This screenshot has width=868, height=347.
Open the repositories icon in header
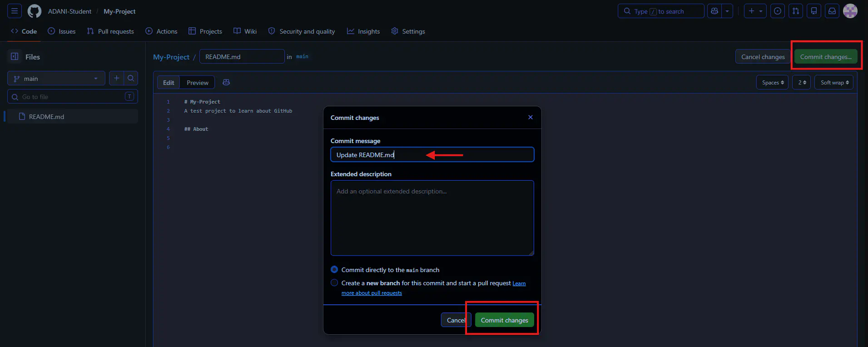pyautogui.click(x=814, y=11)
